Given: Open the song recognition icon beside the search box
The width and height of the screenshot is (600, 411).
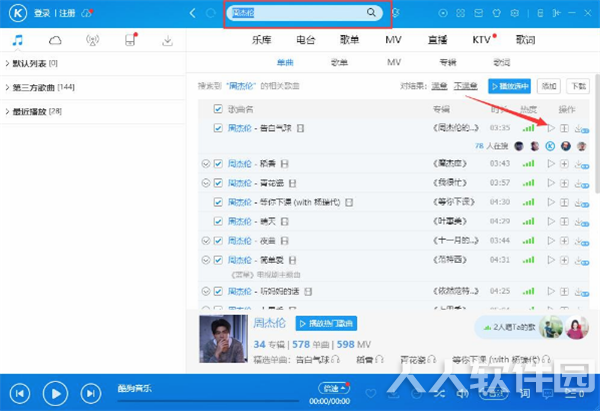Looking at the screenshot, I should (x=396, y=13).
